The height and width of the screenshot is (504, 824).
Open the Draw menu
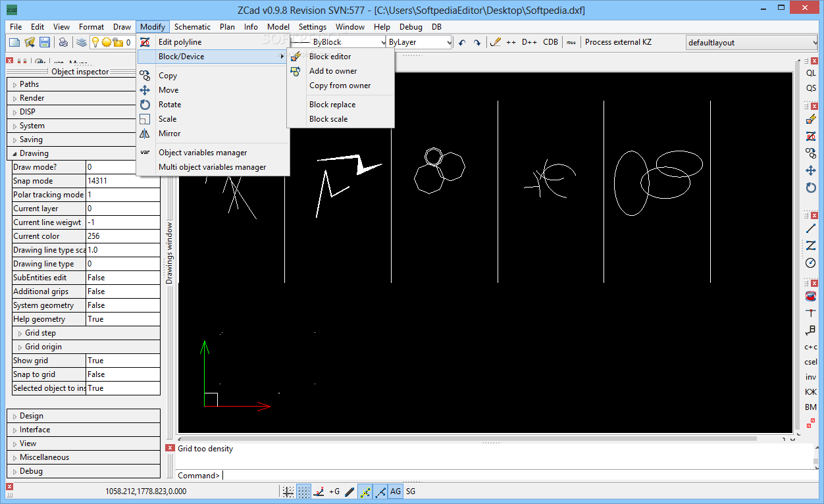coord(122,27)
